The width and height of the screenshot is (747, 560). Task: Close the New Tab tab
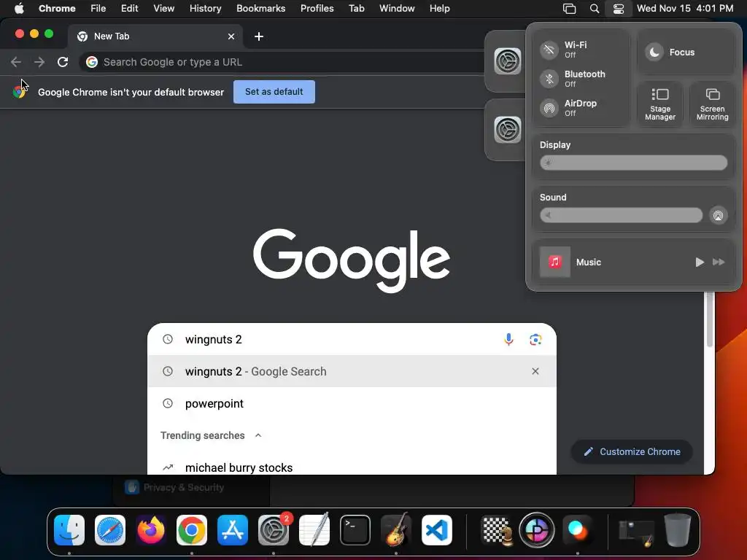(231, 36)
